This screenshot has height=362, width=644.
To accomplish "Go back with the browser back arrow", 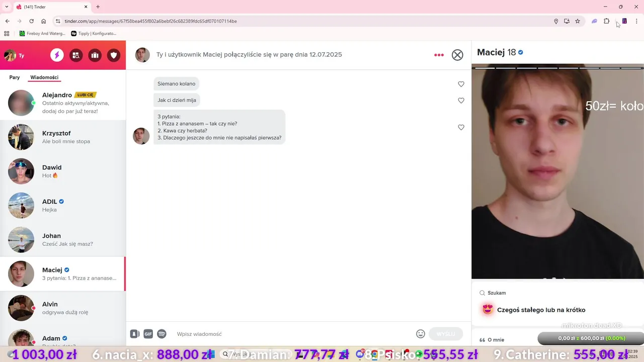I will (7, 21).
